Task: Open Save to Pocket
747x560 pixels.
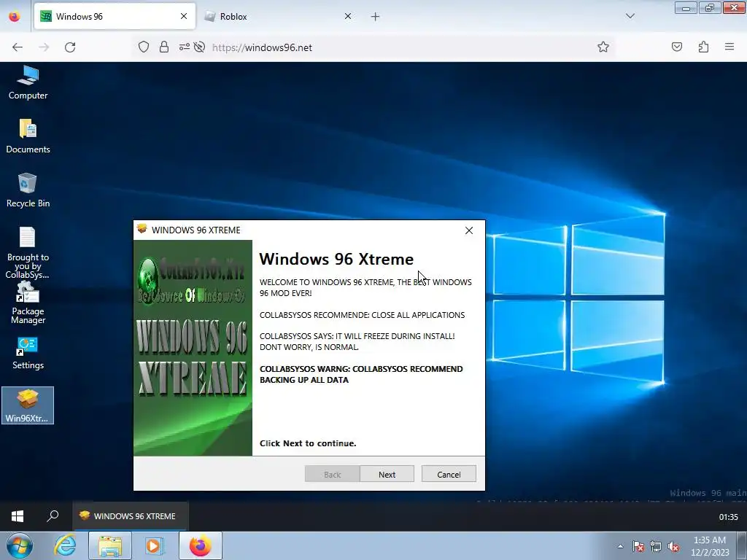Action: pos(676,47)
